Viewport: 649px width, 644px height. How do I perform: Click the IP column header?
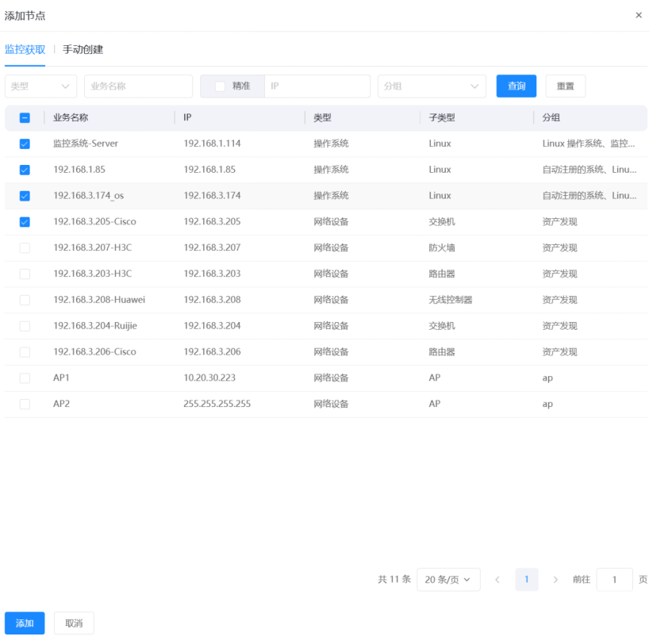[x=187, y=117]
